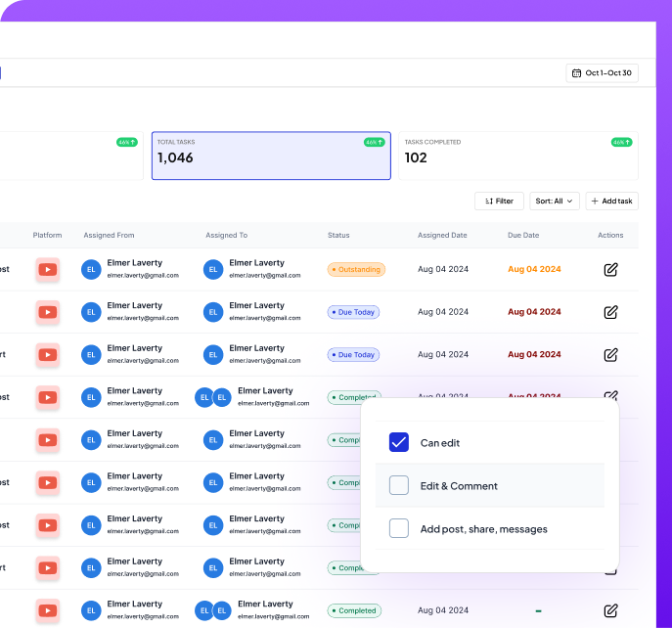Viewport: 672px width, 628px height.
Task: Click the calendar icon beside Oct 1–Oct 30
Action: 577,73
